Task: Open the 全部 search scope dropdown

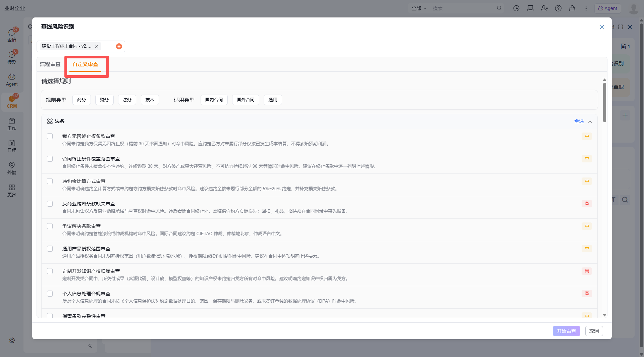Action: pyautogui.click(x=419, y=8)
